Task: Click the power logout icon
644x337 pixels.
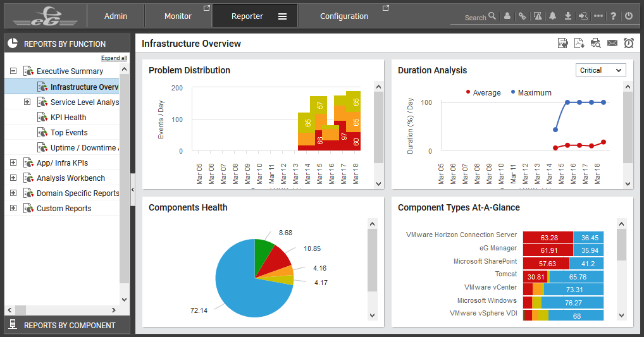Action: click(x=629, y=16)
